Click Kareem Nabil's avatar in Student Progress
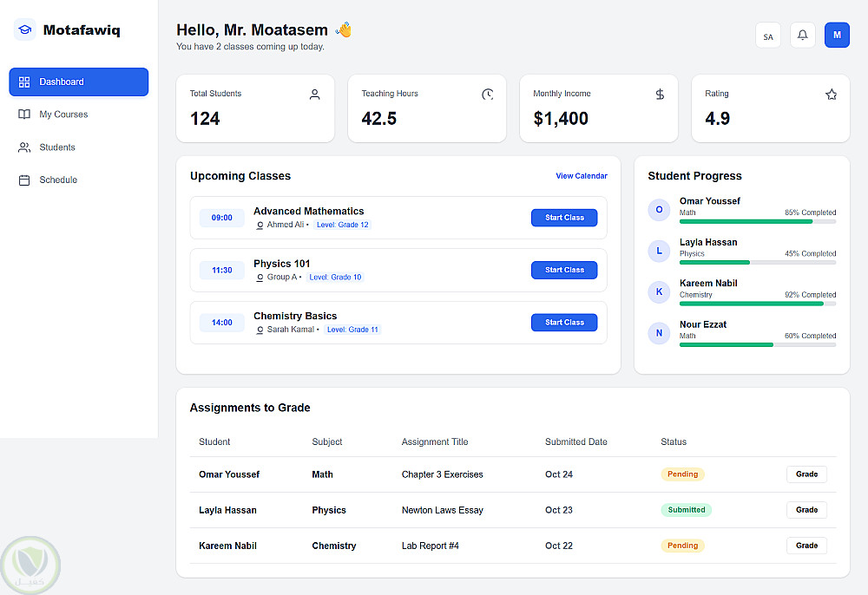This screenshot has height=595, width=868. (659, 292)
